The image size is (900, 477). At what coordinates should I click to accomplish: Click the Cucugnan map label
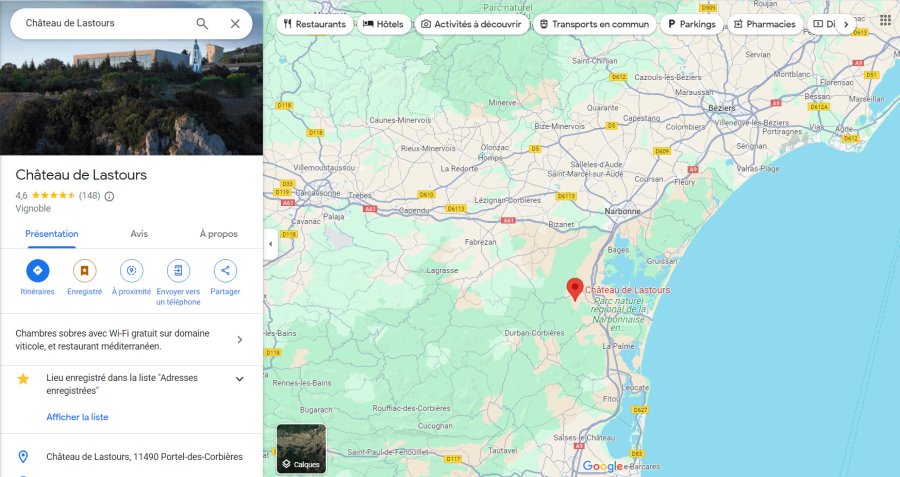coord(435,426)
